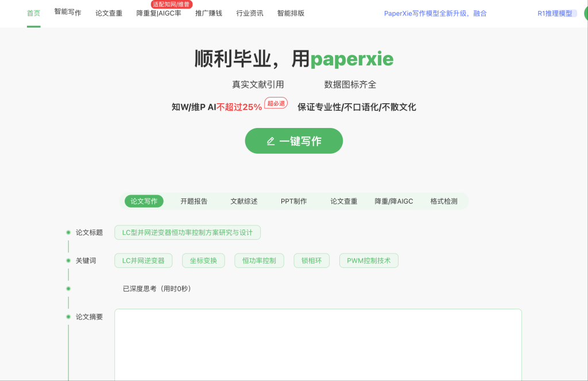Click the 恒功率控制 keyword tag

click(259, 261)
